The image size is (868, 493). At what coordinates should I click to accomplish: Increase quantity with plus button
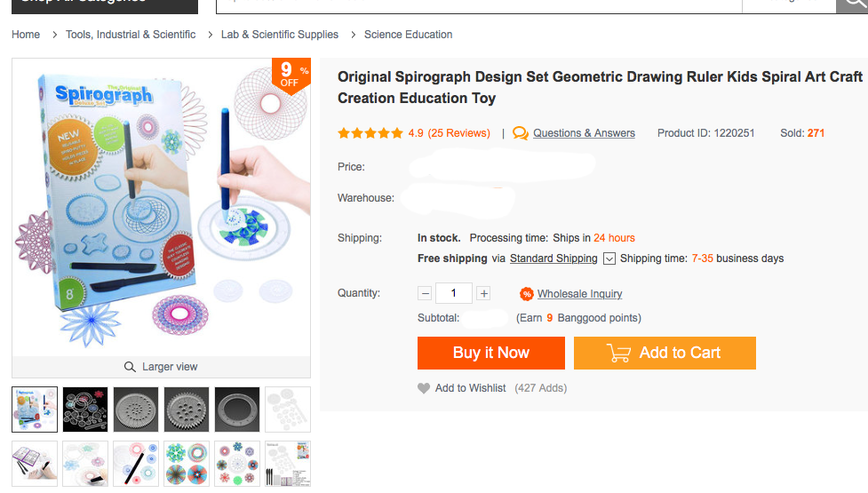[x=483, y=293]
